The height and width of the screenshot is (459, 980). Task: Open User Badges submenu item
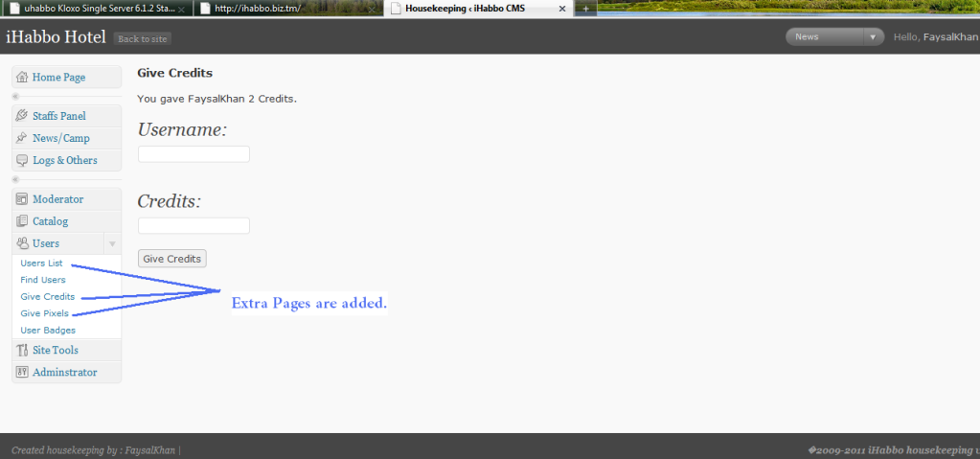click(x=48, y=331)
